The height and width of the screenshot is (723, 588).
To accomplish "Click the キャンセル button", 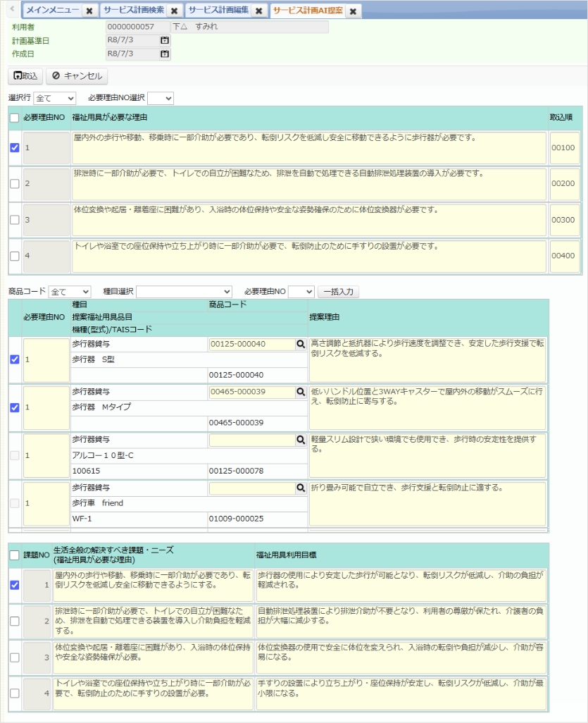I will (77, 75).
